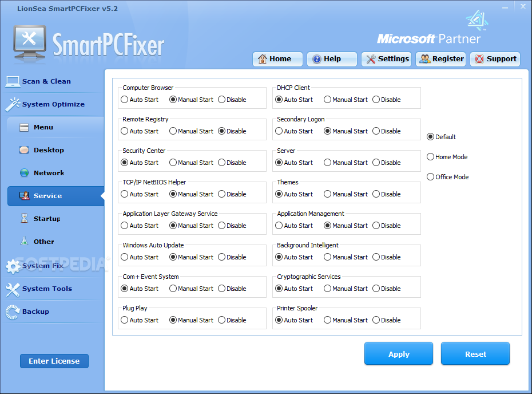Switch to the Startup tab
532x394 pixels.
55,219
